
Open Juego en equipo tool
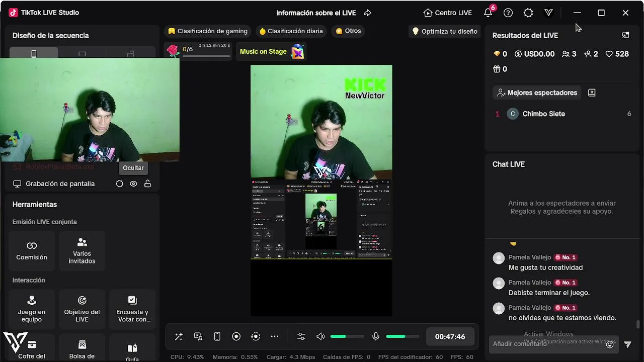coord(32,309)
